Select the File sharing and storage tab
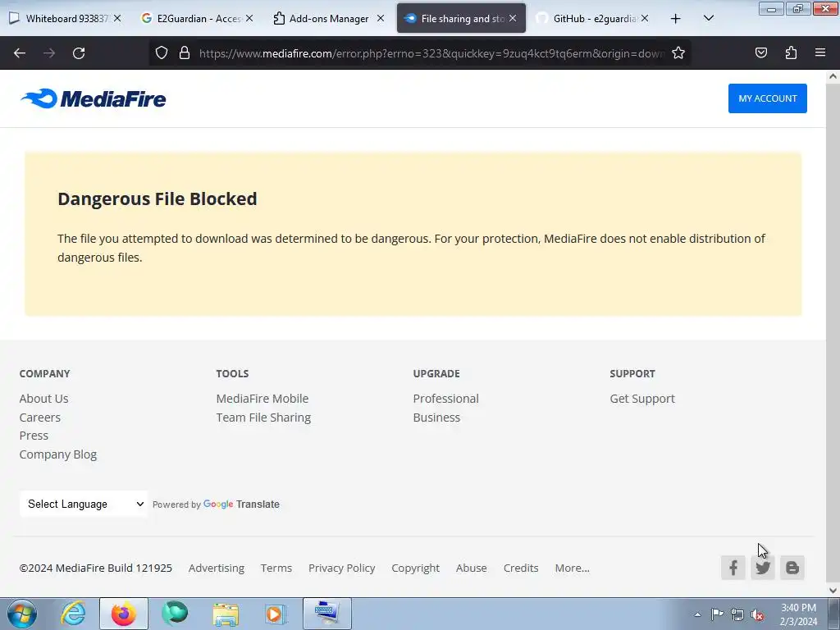 (461, 18)
